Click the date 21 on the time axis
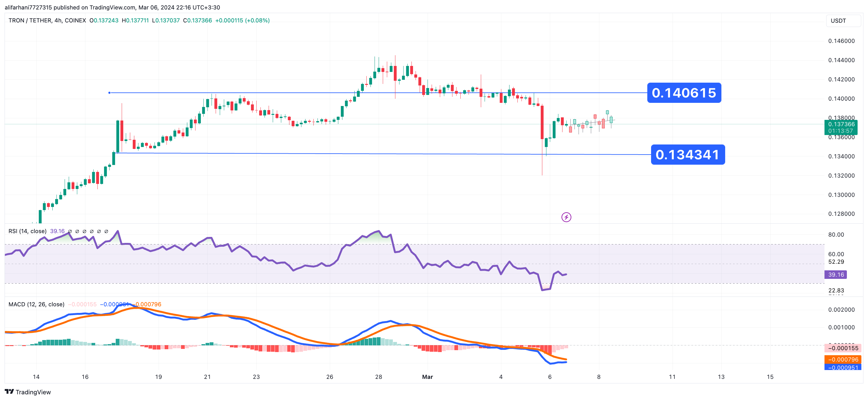This screenshot has width=868, height=400. point(207,377)
